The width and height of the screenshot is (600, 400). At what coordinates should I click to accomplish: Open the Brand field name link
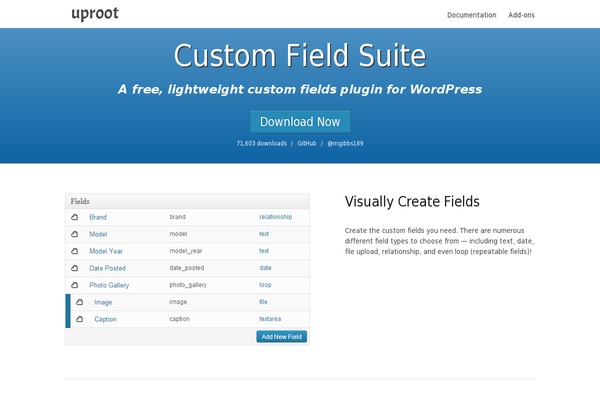[x=98, y=217]
